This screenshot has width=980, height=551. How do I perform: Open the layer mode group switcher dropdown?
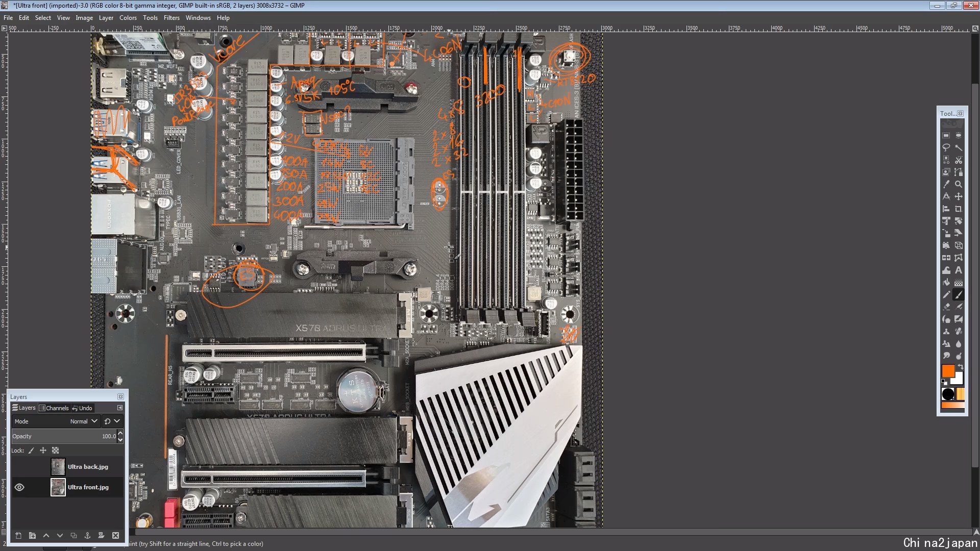pyautogui.click(x=112, y=421)
